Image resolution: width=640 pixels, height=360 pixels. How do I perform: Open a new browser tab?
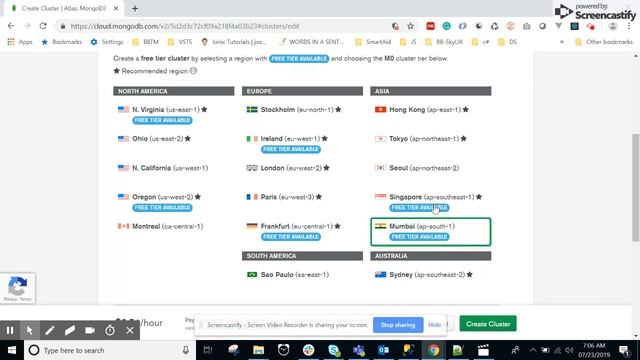tap(135, 8)
